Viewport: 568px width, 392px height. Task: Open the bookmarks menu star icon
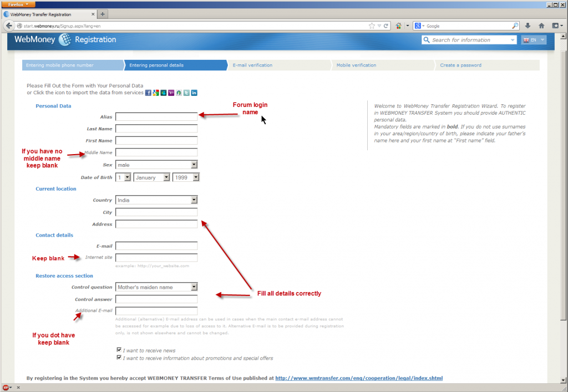click(555, 26)
